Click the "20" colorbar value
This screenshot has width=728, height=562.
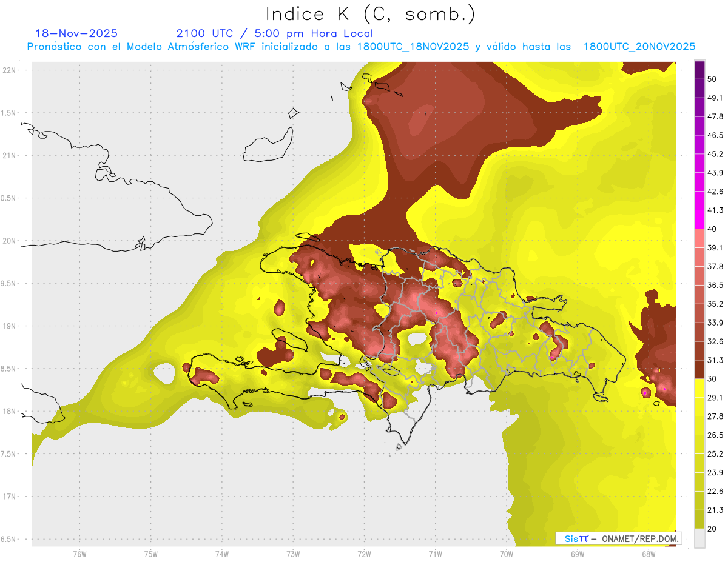point(713,529)
